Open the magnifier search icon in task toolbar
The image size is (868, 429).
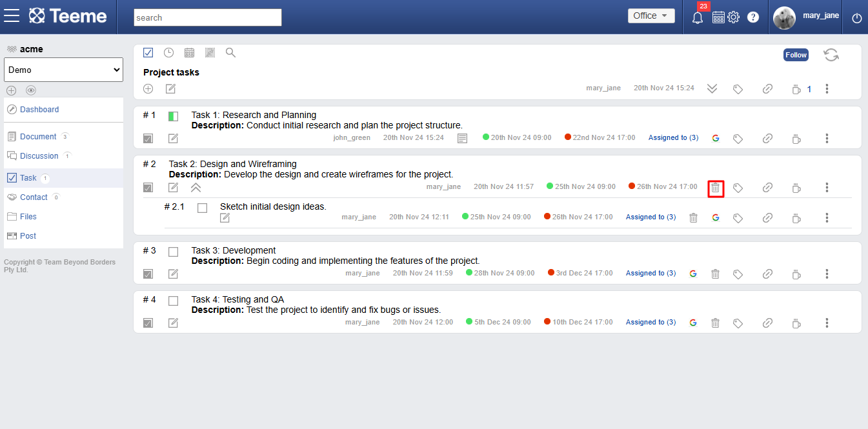tap(230, 53)
